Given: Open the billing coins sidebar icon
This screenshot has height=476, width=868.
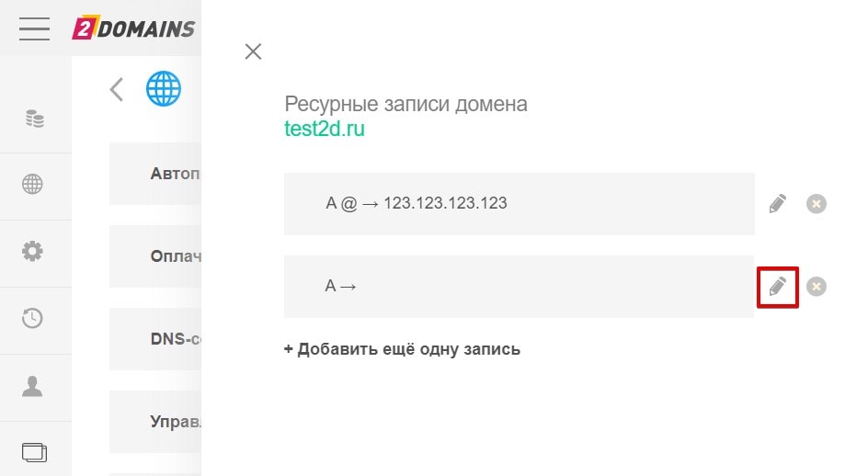Looking at the screenshot, I should coord(34,119).
